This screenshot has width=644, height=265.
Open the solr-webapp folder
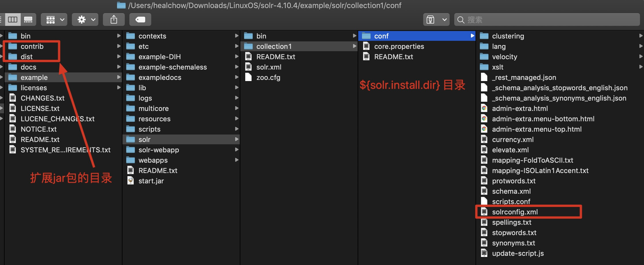pos(181,150)
